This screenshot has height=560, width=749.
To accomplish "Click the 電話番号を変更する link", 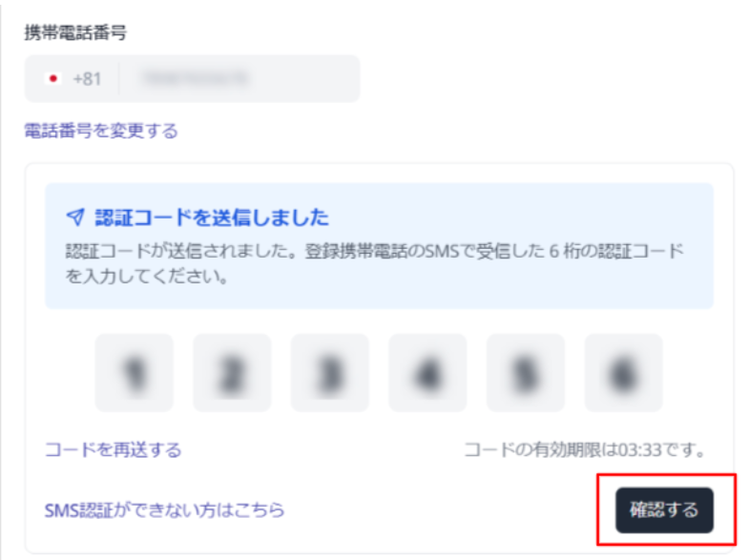I will tap(101, 131).
